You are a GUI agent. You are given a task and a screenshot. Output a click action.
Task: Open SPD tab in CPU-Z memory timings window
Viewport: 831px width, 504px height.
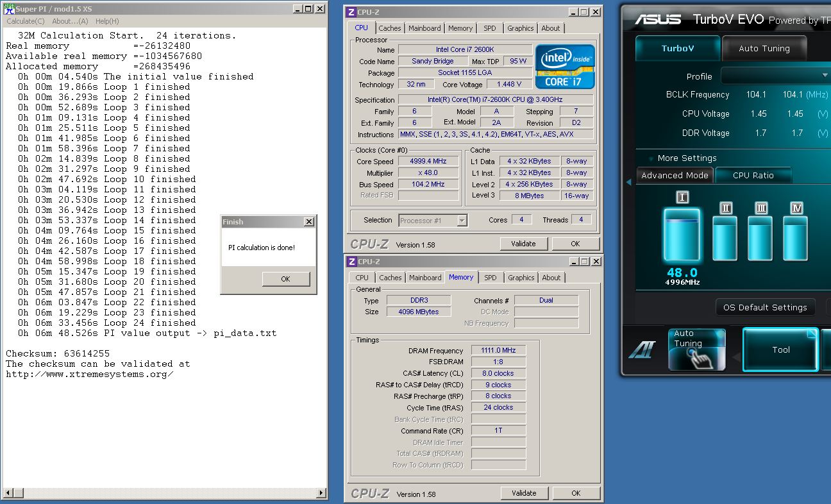[x=491, y=278]
